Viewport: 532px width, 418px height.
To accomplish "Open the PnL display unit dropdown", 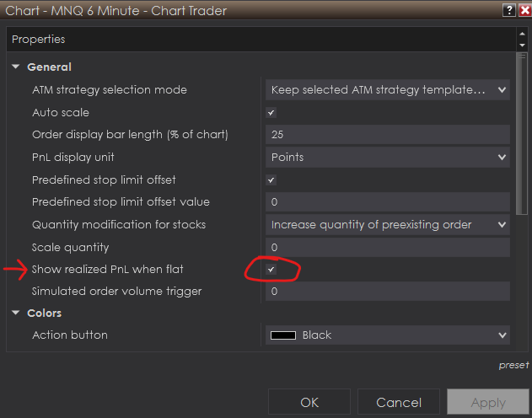I will (x=388, y=157).
